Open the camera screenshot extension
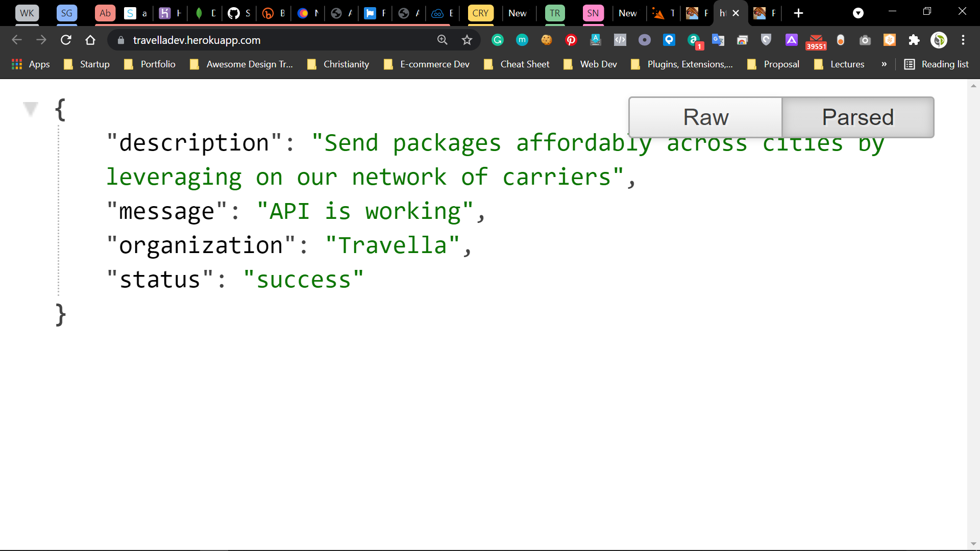980x551 pixels. point(865,40)
